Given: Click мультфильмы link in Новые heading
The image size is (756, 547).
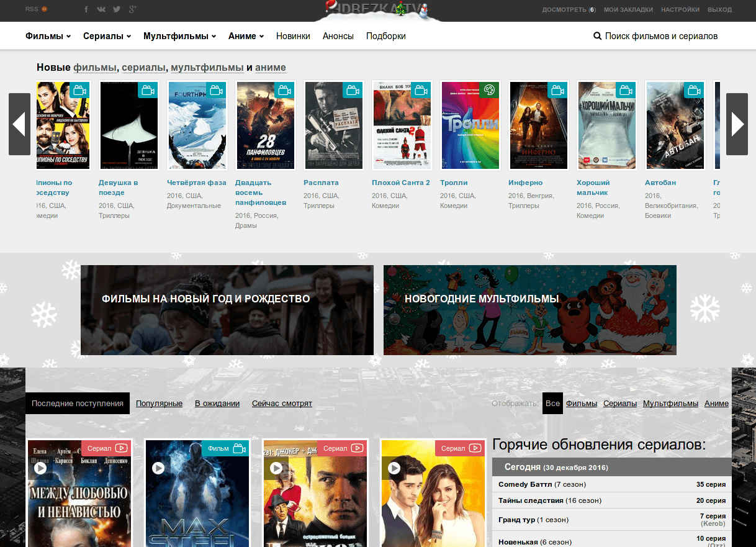Looking at the screenshot, I should 207,68.
